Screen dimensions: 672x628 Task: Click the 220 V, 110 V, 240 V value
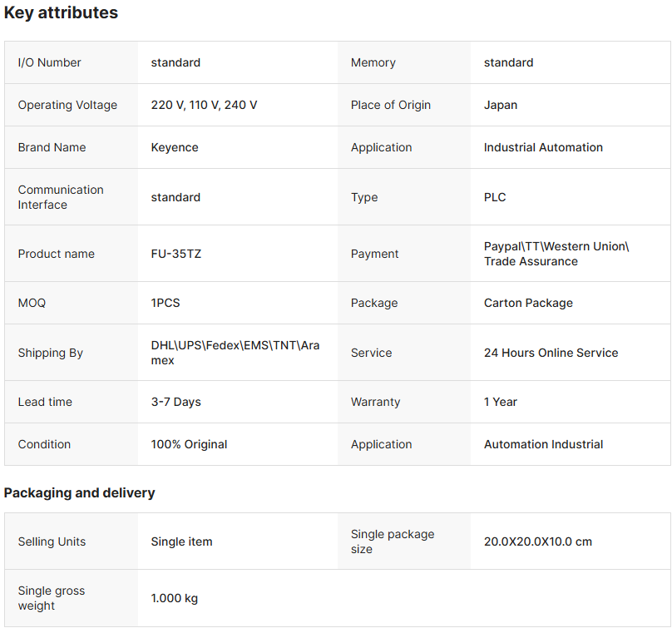pyautogui.click(x=204, y=105)
